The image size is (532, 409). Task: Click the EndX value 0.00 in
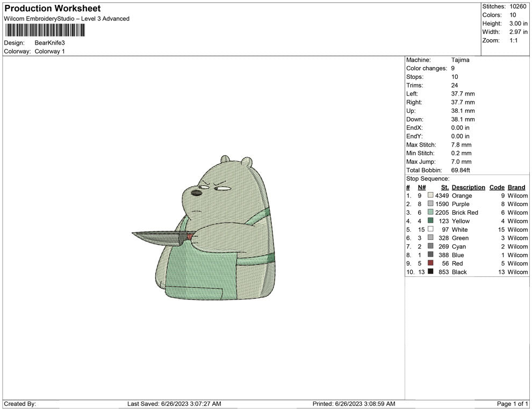tap(461, 128)
